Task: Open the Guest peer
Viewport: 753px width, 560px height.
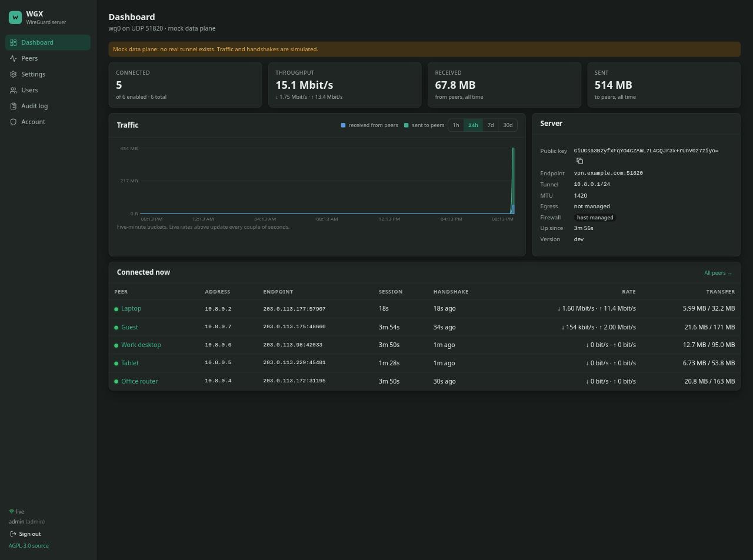Action: click(129, 327)
